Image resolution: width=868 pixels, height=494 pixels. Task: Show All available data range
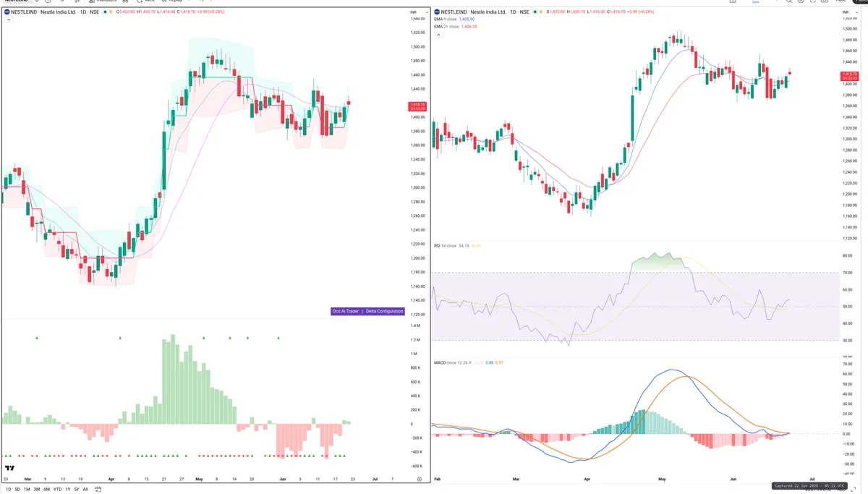click(85, 490)
